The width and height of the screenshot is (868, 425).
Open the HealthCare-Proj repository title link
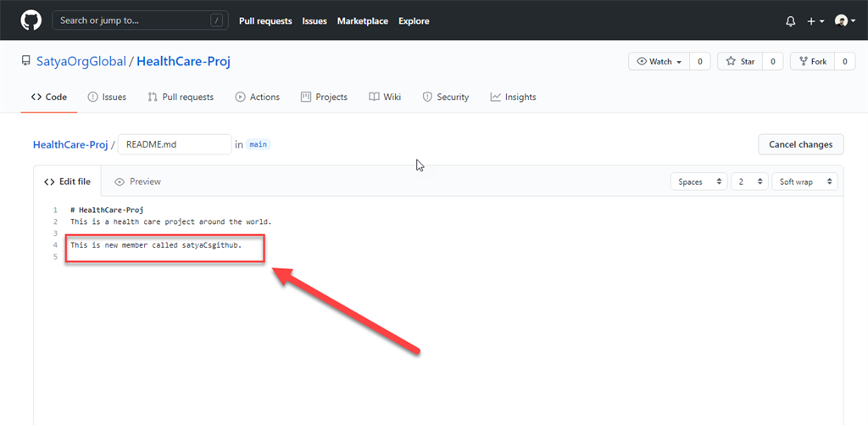click(183, 62)
